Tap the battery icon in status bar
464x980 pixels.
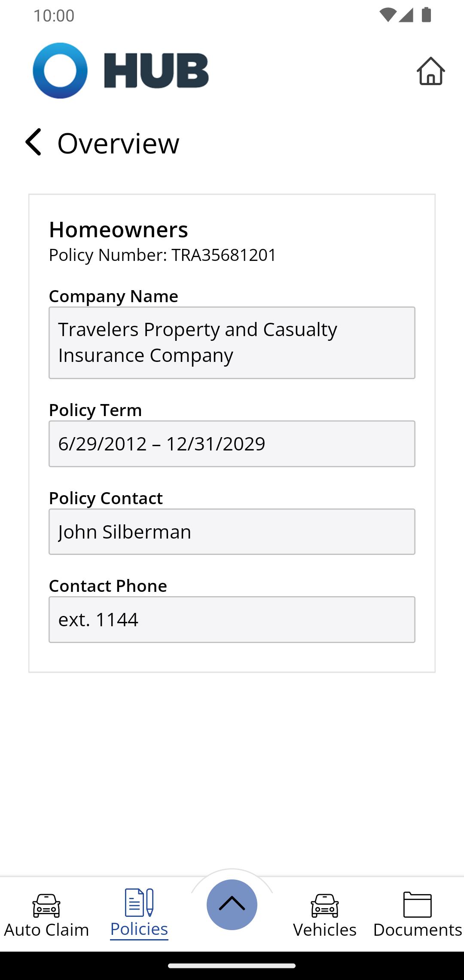click(426, 15)
